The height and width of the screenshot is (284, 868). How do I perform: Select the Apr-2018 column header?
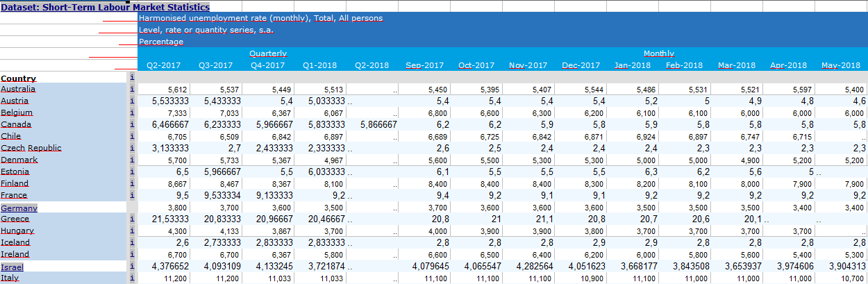tap(788, 65)
